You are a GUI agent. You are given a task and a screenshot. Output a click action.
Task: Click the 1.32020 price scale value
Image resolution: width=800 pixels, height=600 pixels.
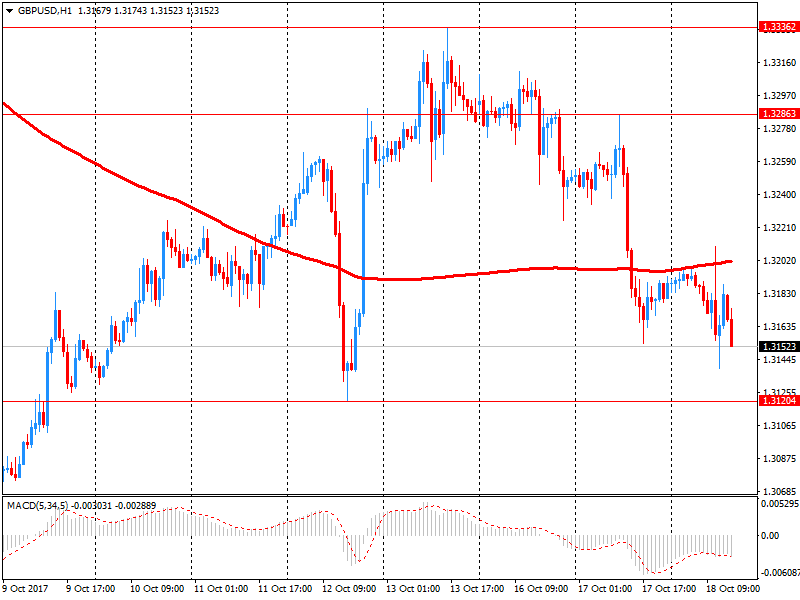pos(780,261)
